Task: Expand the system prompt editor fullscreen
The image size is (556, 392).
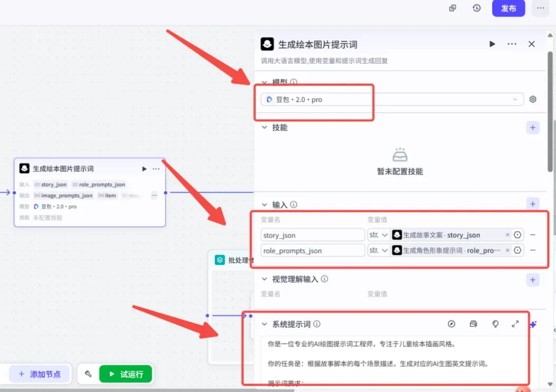Action: (x=515, y=324)
